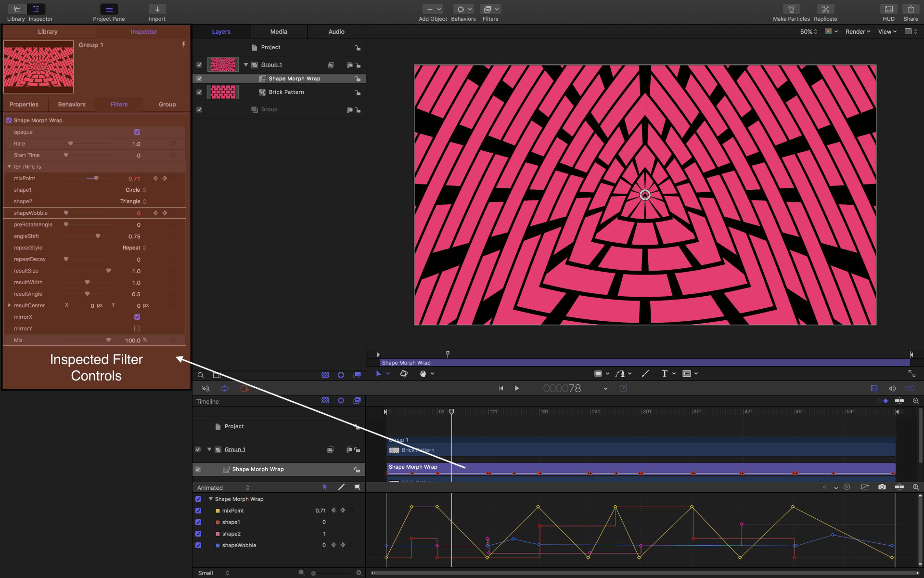Image resolution: width=924 pixels, height=578 pixels.
Task: Select the Properties tab in the Inspector
Action: [24, 105]
